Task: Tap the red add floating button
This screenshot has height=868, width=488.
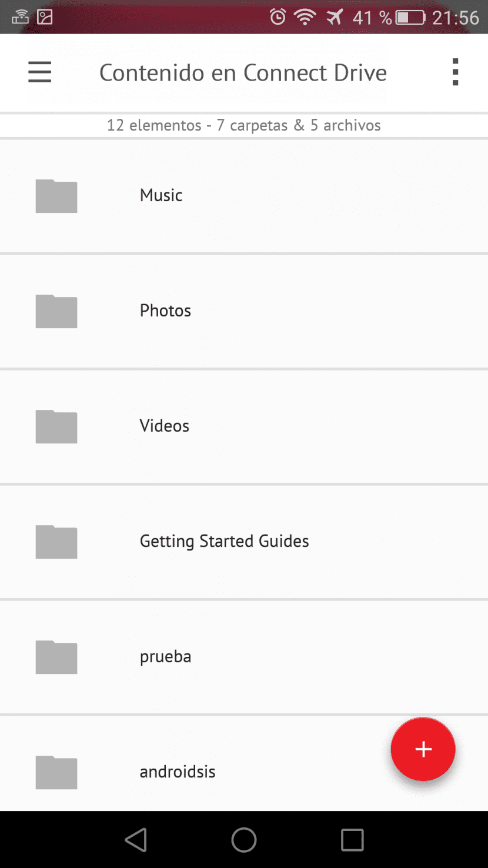Action: [423, 749]
